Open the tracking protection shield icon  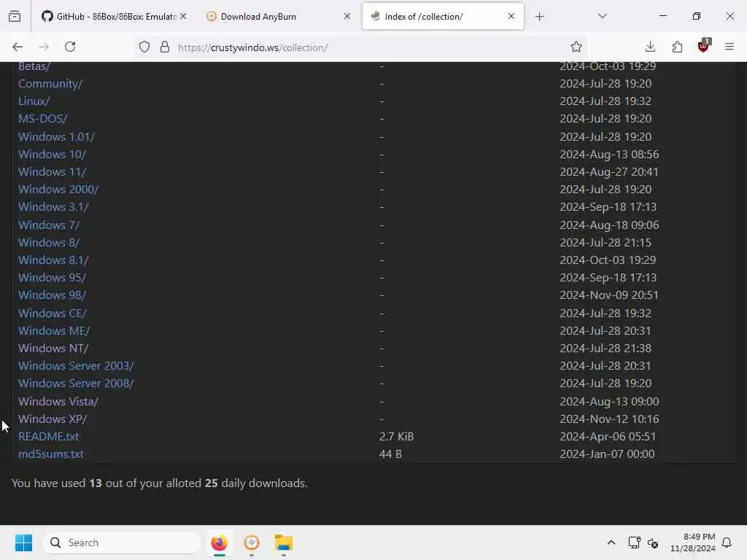tap(144, 47)
